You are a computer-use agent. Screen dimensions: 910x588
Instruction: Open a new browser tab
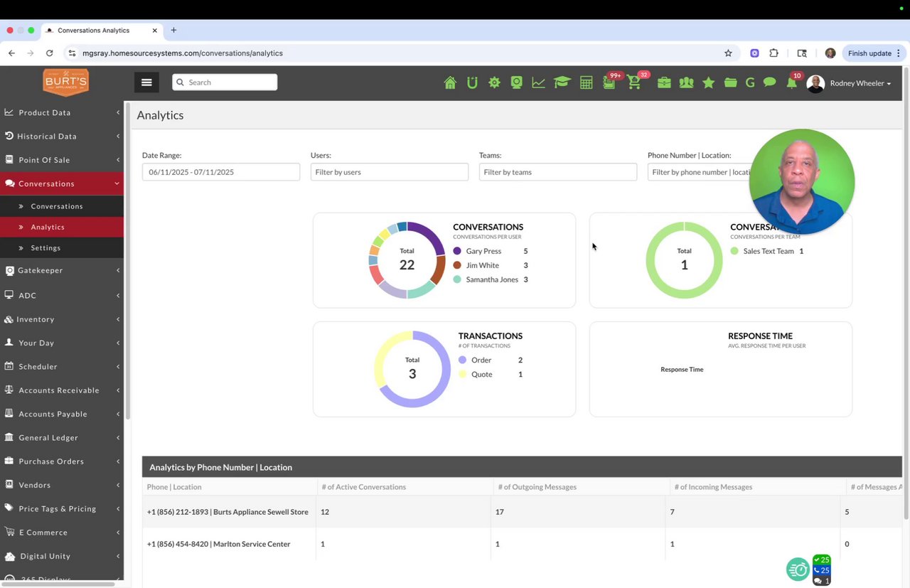(x=173, y=31)
